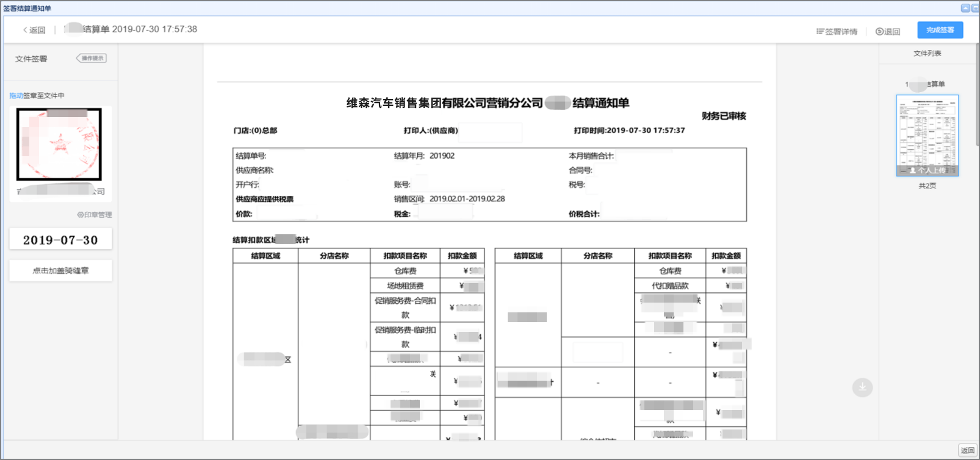The height and width of the screenshot is (460, 980).
Task: Collapse window with the up-arrow title icon
Action: (965, 8)
